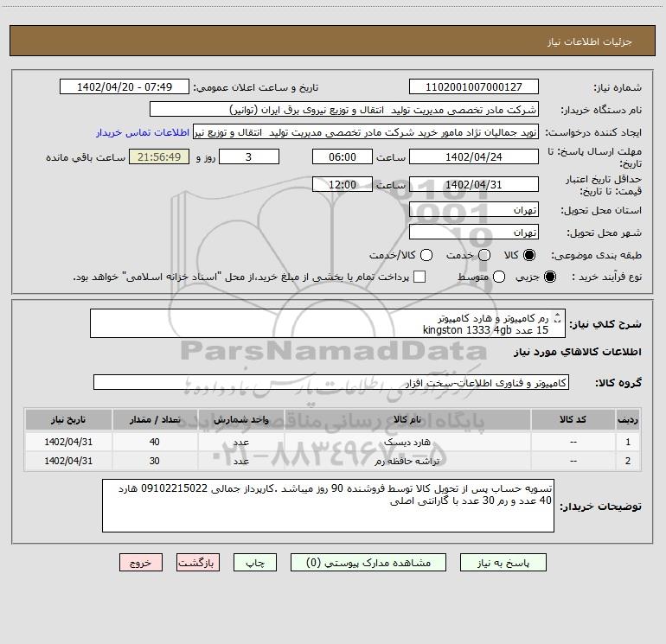The image size is (666, 644).
Task: Click the هارد دیسک item cell
Action: coord(407,442)
